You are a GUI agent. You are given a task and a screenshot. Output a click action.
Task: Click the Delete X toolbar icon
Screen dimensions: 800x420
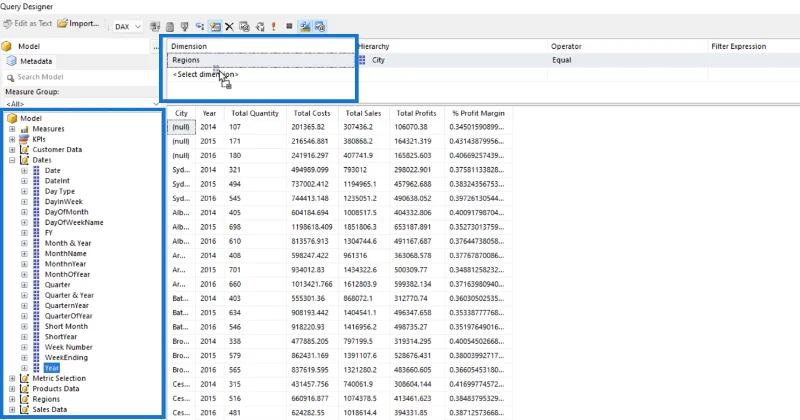pyautogui.click(x=230, y=27)
